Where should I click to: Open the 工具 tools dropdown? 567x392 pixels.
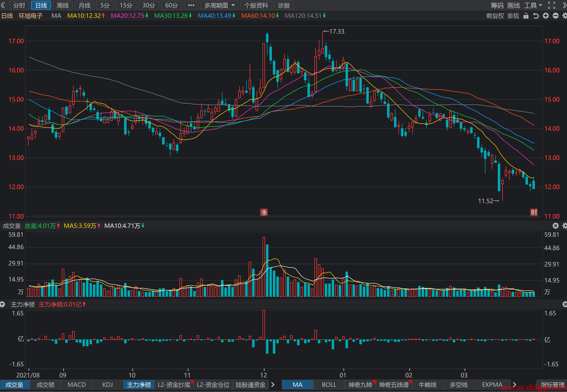coord(533,5)
